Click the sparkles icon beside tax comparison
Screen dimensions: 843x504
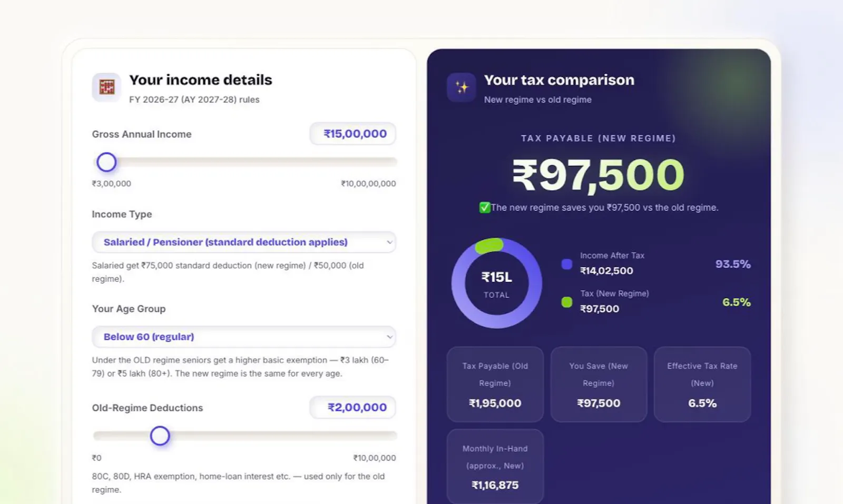pyautogui.click(x=462, y=87)
